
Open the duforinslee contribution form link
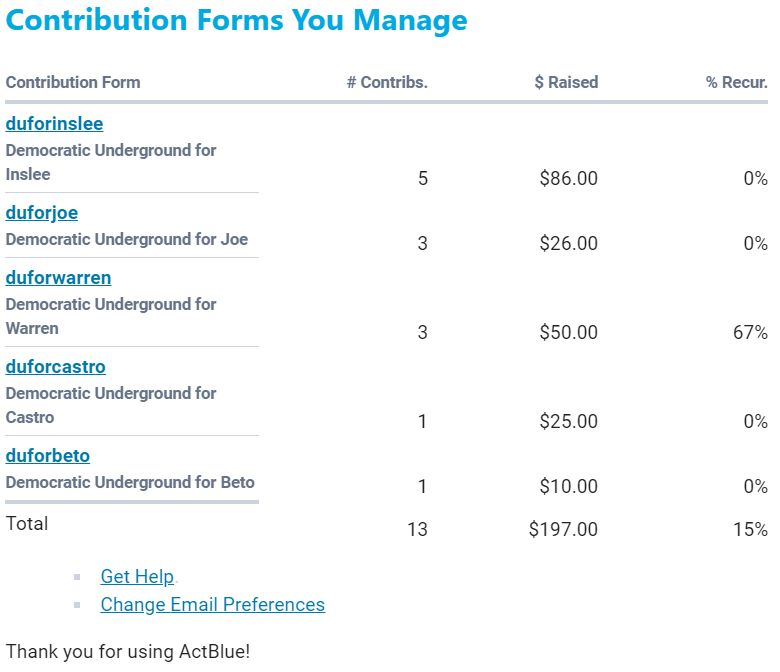(x=54, y=124)
